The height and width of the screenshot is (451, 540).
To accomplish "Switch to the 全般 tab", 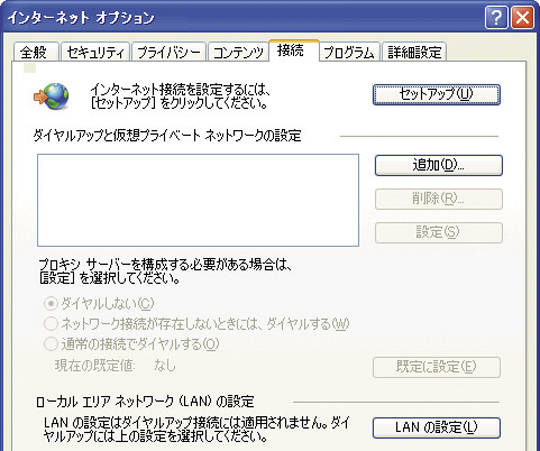I will (36, 52).
